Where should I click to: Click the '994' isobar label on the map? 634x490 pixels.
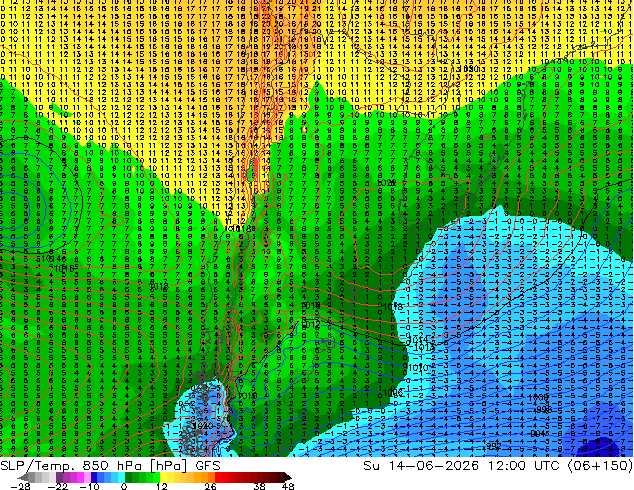[x=538, y=433]
